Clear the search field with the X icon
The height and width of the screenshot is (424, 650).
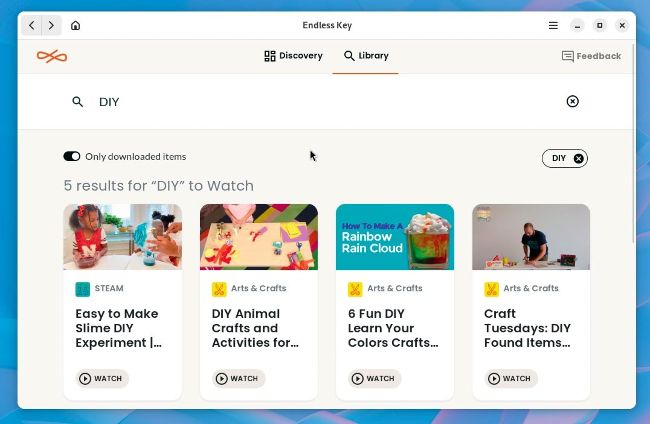pyautogui.click(x=572, y=101)
